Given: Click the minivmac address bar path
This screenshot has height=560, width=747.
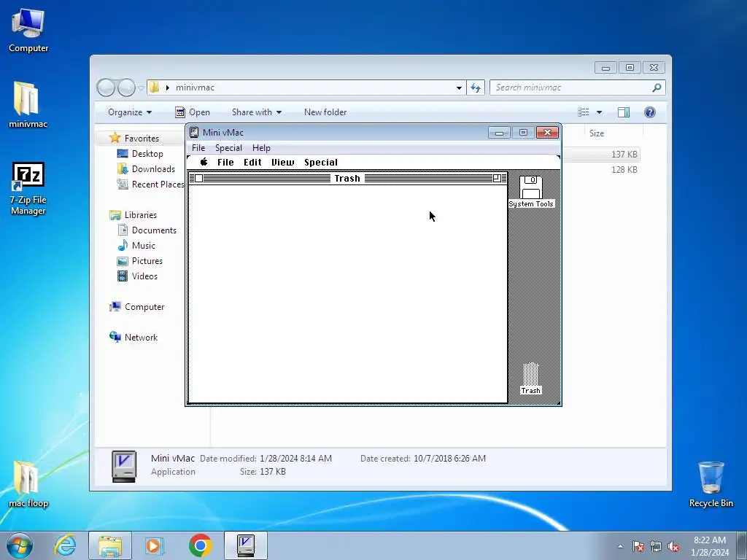Looking at the screenshot, I should tap(195, 87).
